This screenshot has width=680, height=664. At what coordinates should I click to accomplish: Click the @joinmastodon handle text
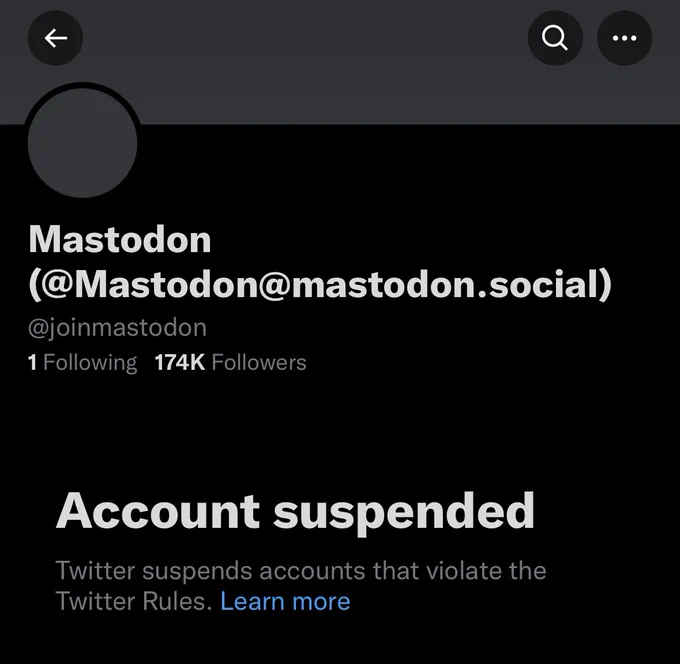(x=117, y=328)
